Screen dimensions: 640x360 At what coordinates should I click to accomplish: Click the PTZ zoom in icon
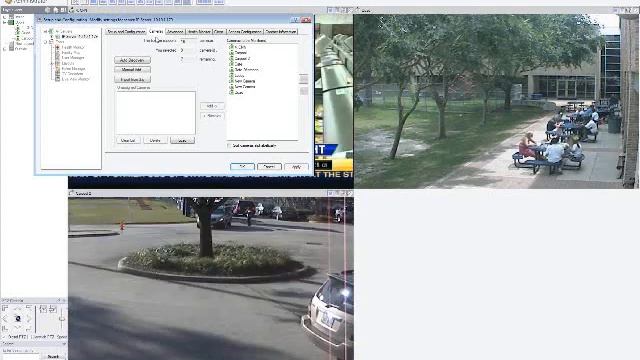pyautogui.click(x=43, y=309)
